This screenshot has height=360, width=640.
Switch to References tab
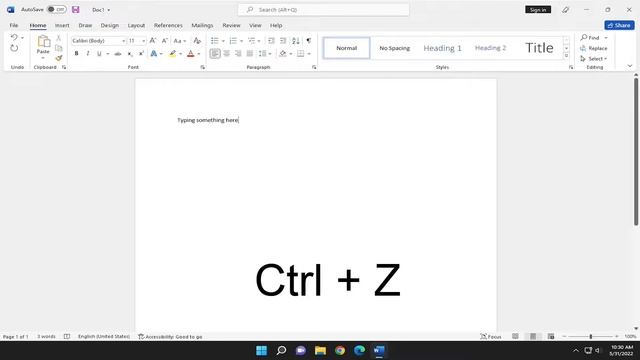168,25
